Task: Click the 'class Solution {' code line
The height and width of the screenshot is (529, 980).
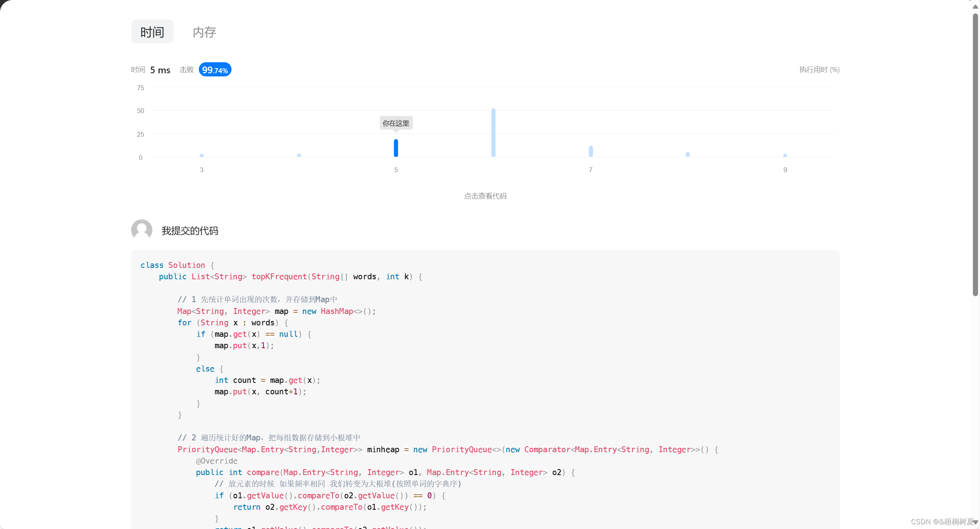Action: coord(177,265)
